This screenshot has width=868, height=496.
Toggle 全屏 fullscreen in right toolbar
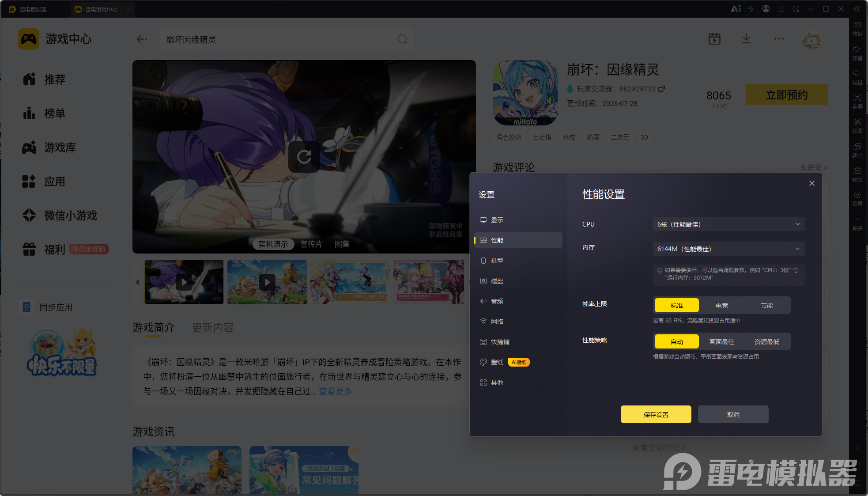857,102
